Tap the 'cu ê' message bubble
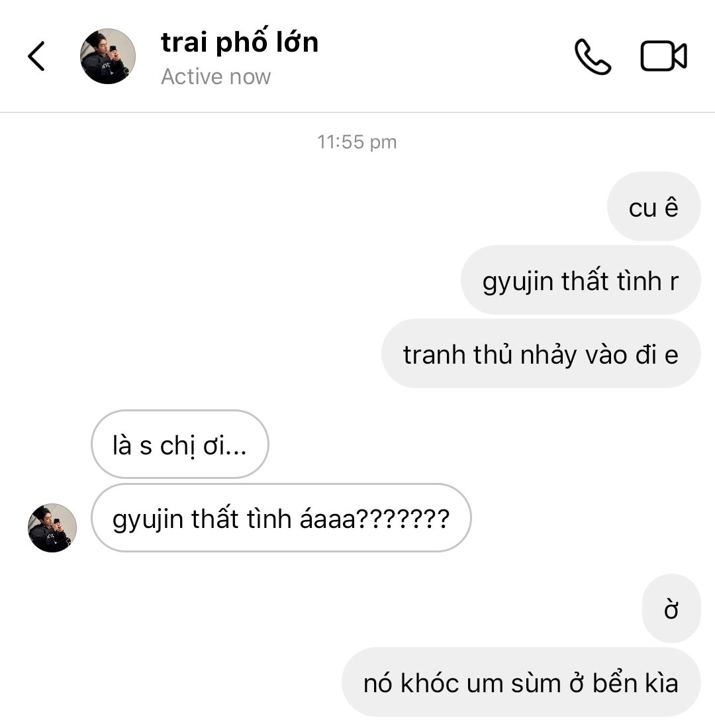The image size is (715, 728). coord(653,207)
